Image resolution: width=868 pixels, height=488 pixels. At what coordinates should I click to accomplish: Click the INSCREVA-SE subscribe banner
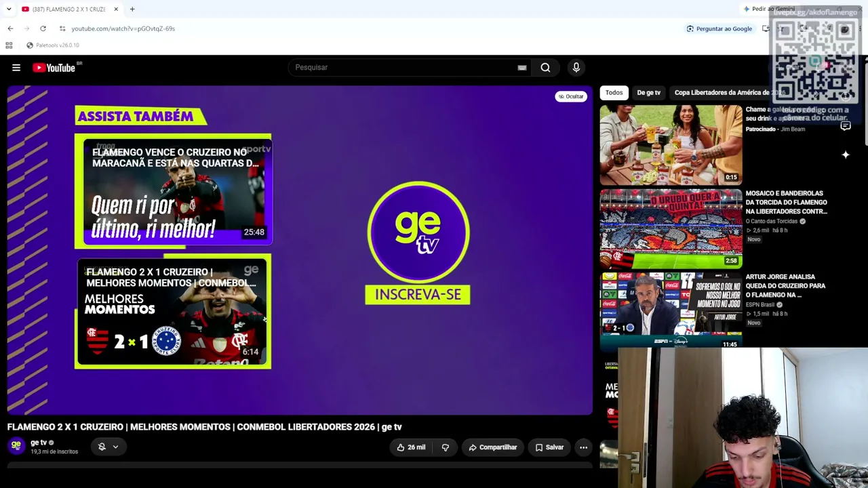click(418, 295)
